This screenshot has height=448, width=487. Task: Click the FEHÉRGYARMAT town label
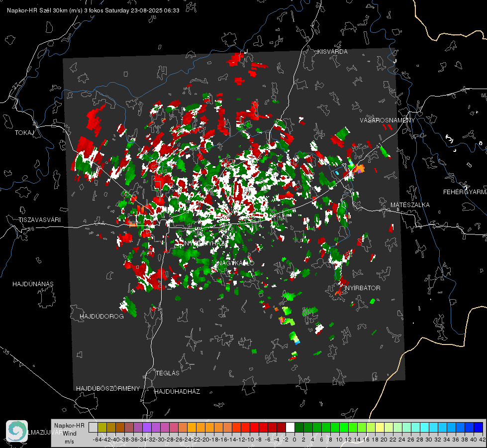coord(465,192)
